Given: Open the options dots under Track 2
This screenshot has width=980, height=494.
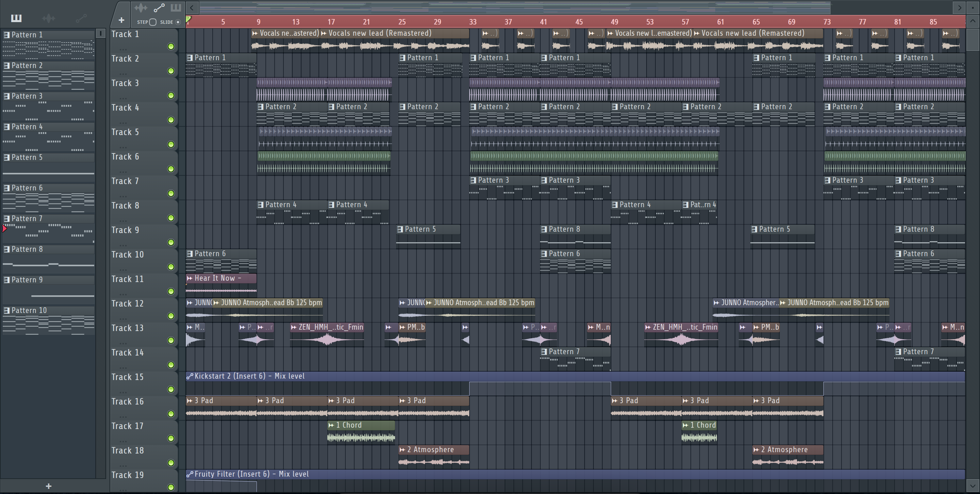Looking at the screenshot, I should pyautogui.click(x=122, y=74).
